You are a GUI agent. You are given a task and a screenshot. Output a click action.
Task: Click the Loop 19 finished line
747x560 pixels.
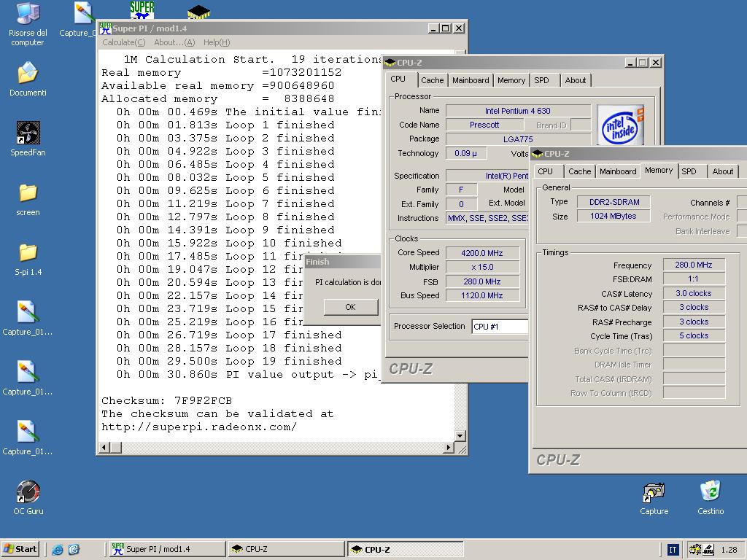[x=229, y=361]
